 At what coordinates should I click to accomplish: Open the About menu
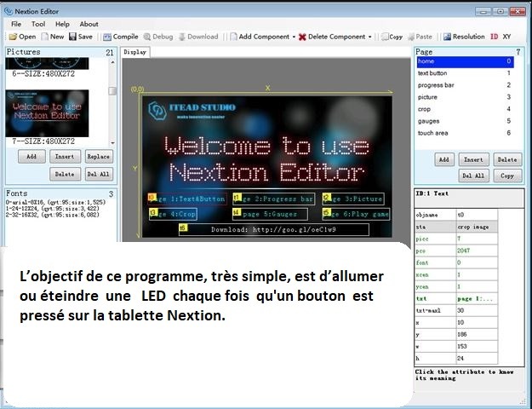(x=89, y=24)
